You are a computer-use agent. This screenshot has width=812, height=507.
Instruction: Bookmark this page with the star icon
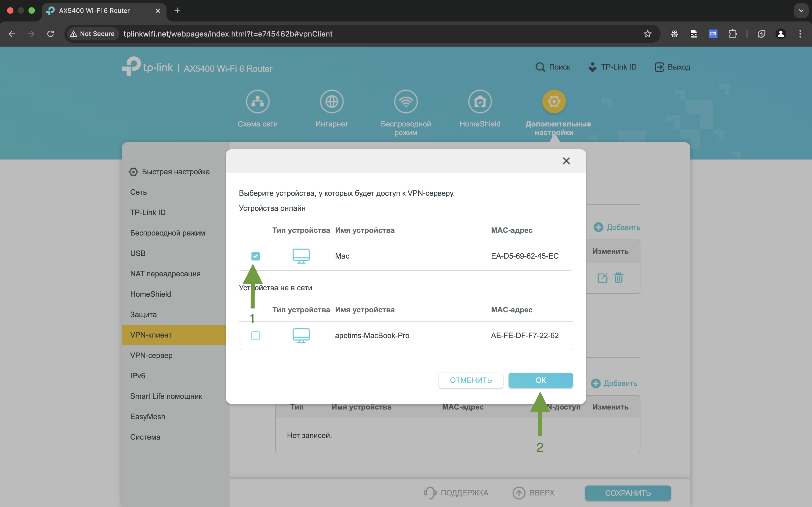click(647, 34)
